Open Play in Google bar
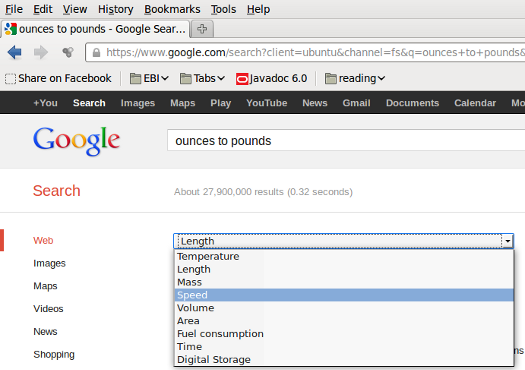 coord(221,103)
